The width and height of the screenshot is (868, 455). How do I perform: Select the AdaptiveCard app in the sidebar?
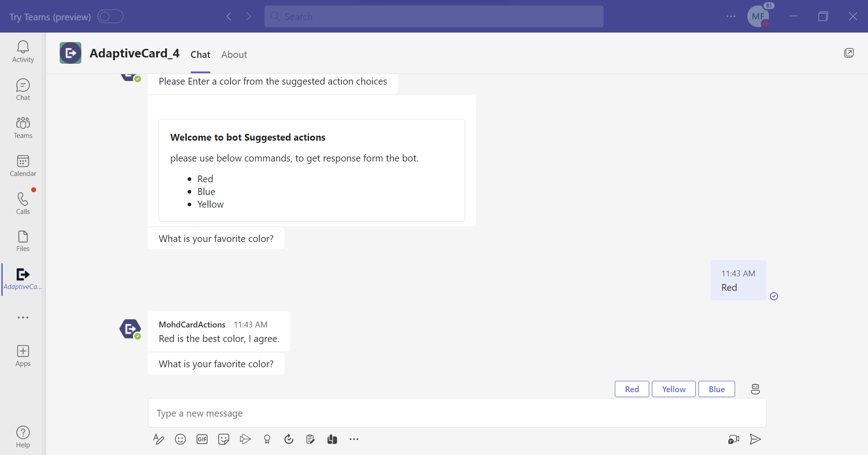pyautogui.click(x=23, y=279)
